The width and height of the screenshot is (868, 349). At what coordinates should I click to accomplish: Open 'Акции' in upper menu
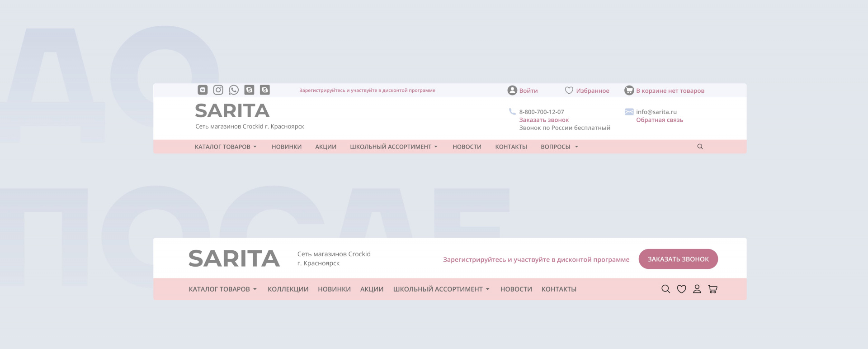pyautogui.click(x=326, y=147)
